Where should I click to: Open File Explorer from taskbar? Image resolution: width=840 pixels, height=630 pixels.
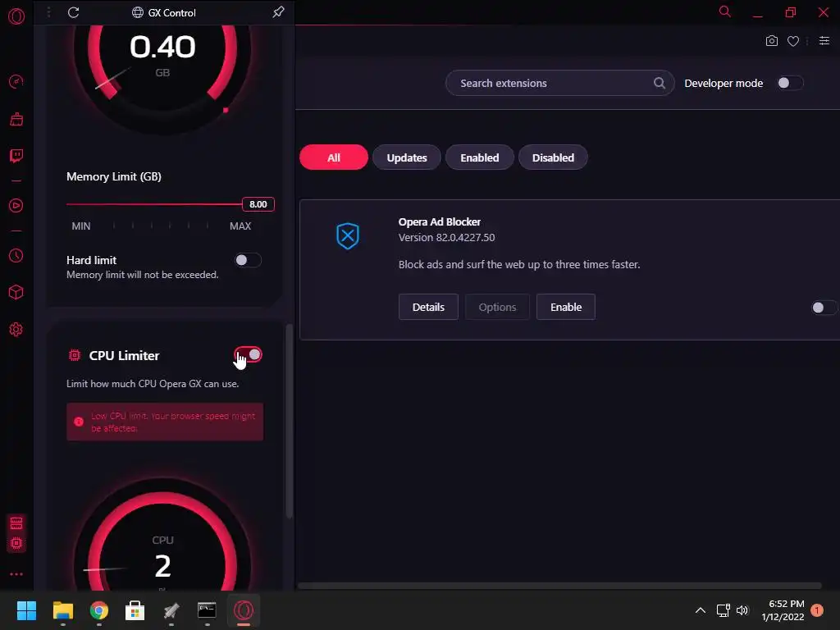pos(62,610)
